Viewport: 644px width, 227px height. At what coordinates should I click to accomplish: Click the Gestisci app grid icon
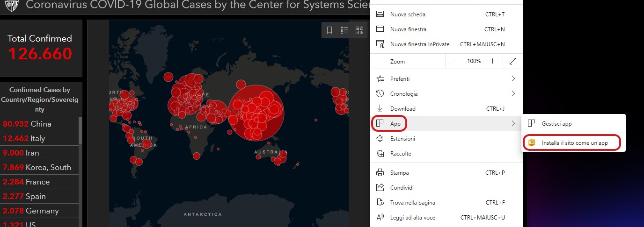pos(531,124)
